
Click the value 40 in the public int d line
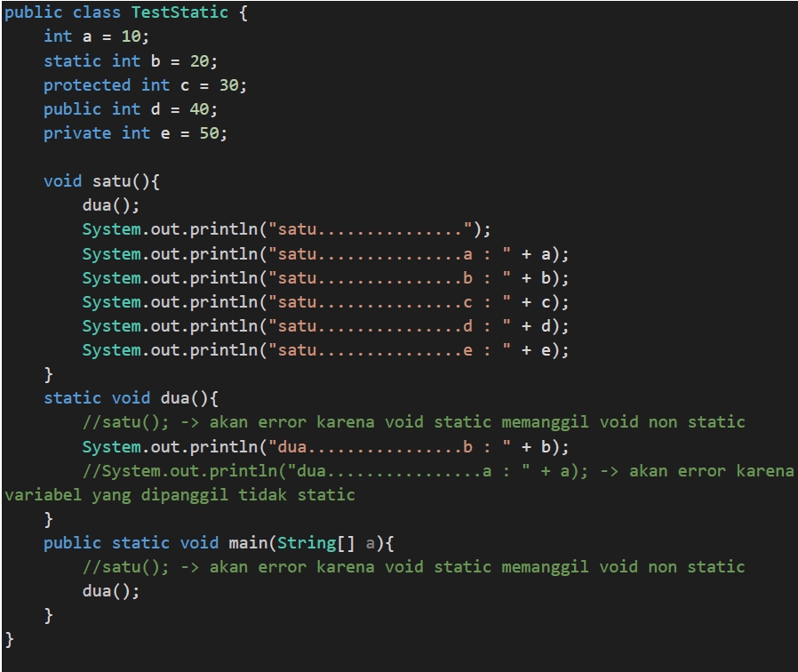click(199, 109)
